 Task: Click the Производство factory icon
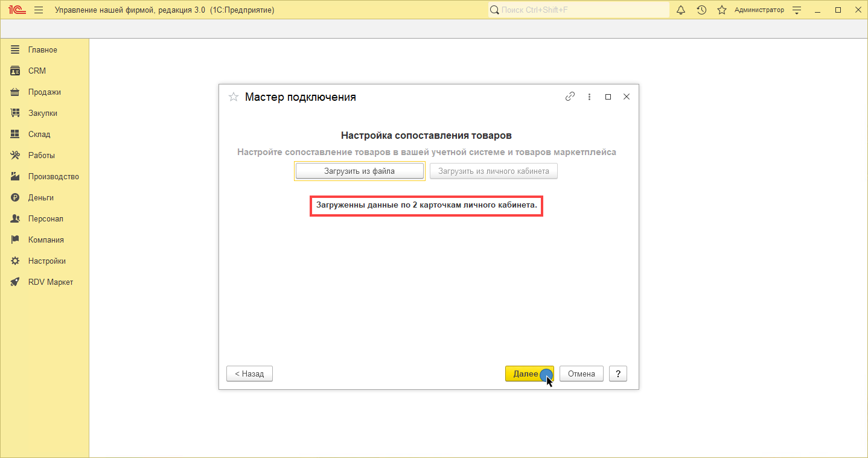[15, 177]
